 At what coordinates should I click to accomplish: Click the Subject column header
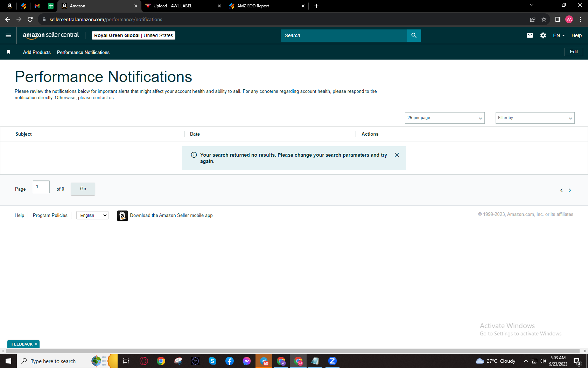(23, 134)
